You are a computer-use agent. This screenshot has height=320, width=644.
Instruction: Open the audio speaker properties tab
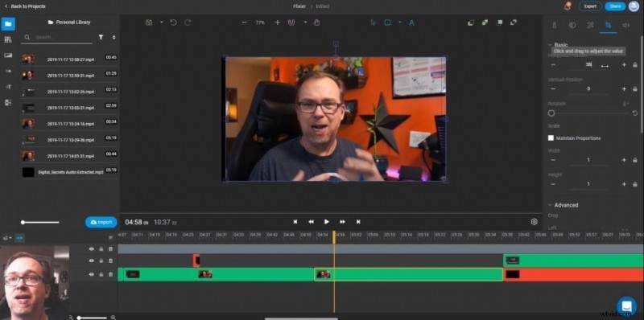(x=626, y=25)
